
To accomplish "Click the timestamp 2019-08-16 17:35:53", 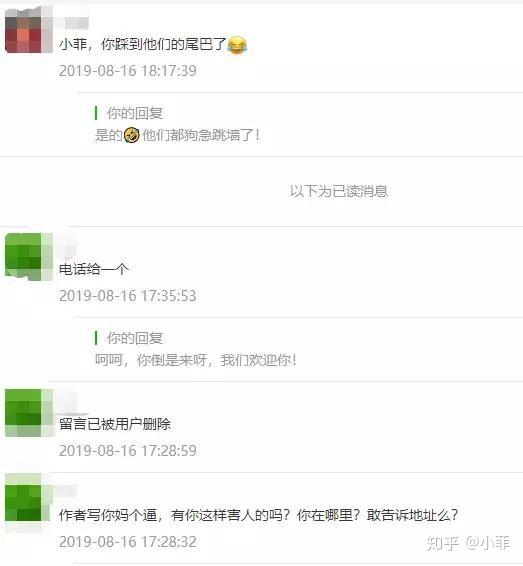I will [x=128, y=296].
